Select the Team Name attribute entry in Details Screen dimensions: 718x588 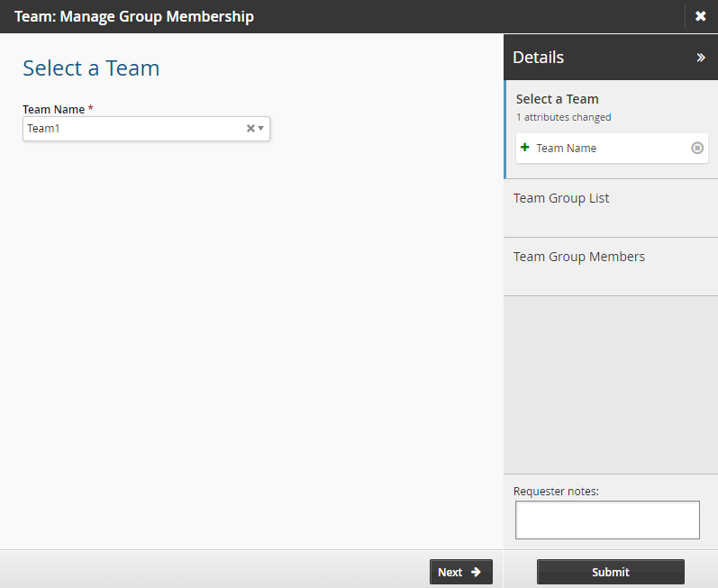[x=567, y=149]
